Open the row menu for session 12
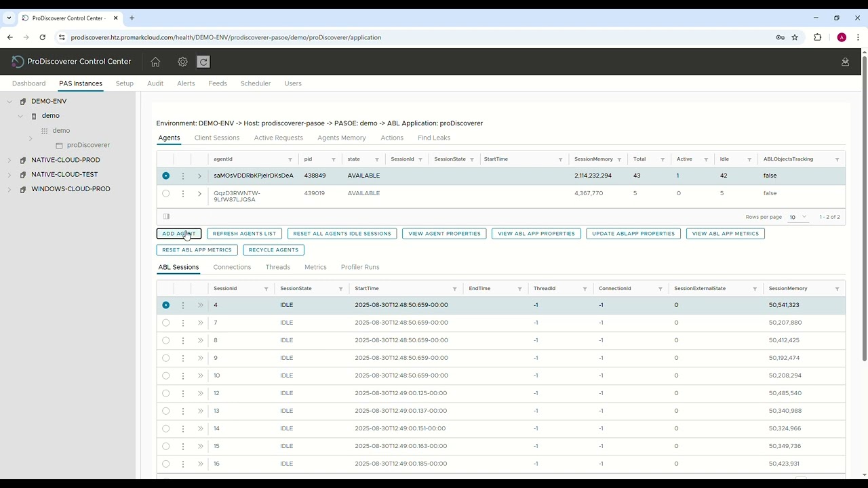 pos(182,393)
